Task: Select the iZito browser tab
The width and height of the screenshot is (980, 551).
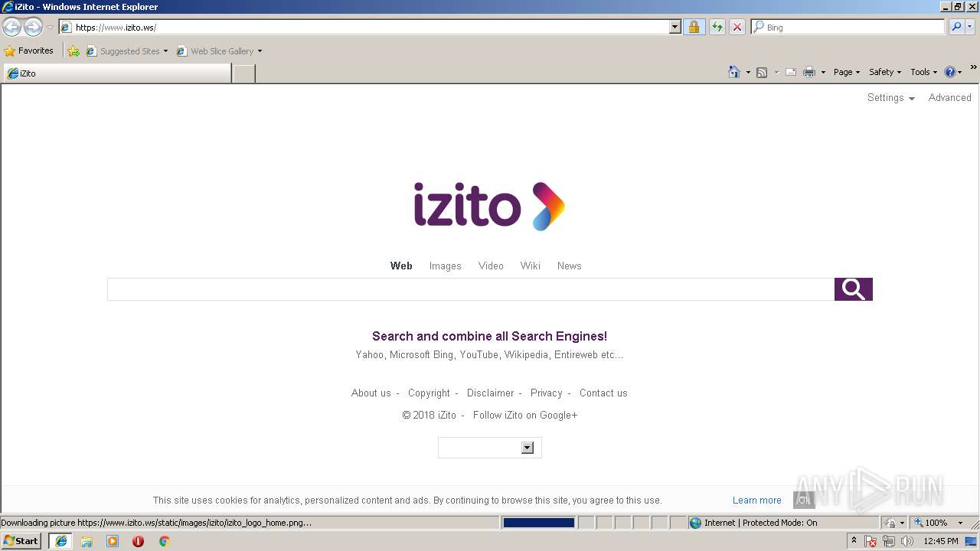Action: coord(117,73)
